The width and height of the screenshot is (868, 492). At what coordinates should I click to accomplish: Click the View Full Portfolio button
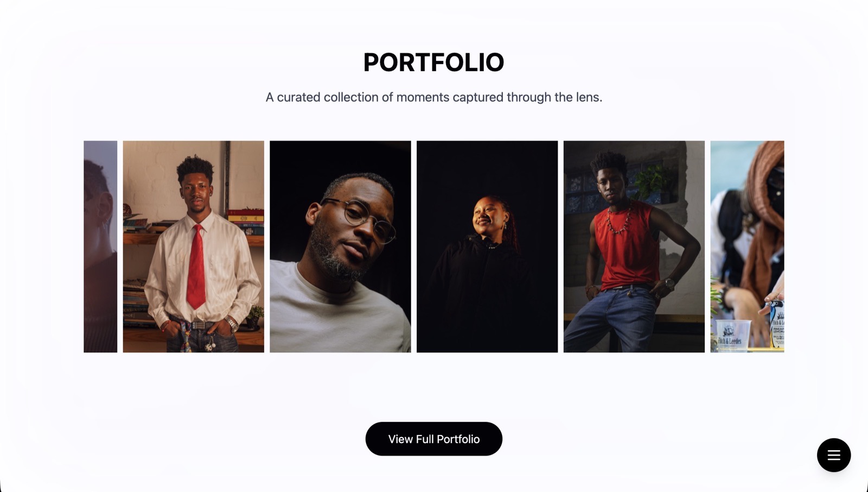click(434, 439)
